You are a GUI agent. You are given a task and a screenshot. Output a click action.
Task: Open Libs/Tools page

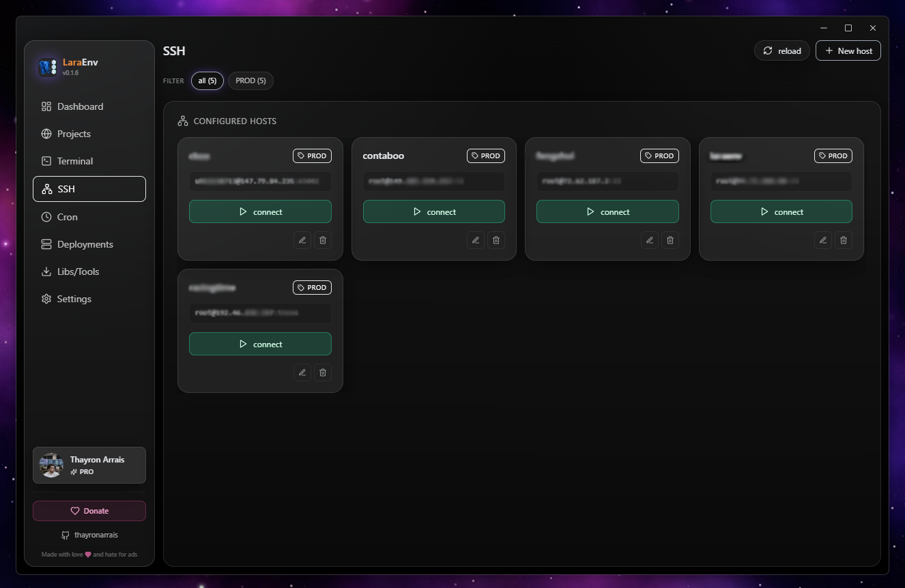point(89,271)
